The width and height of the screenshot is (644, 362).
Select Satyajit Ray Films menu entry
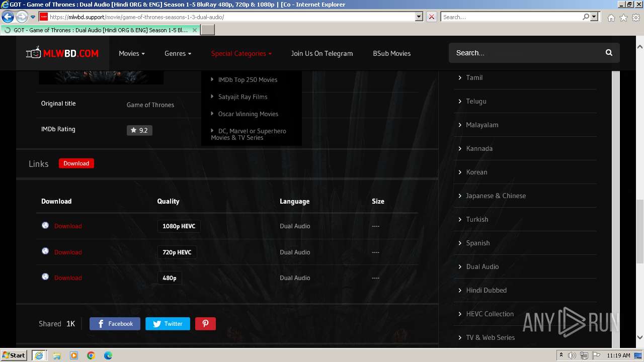click(x=243, y=97)
